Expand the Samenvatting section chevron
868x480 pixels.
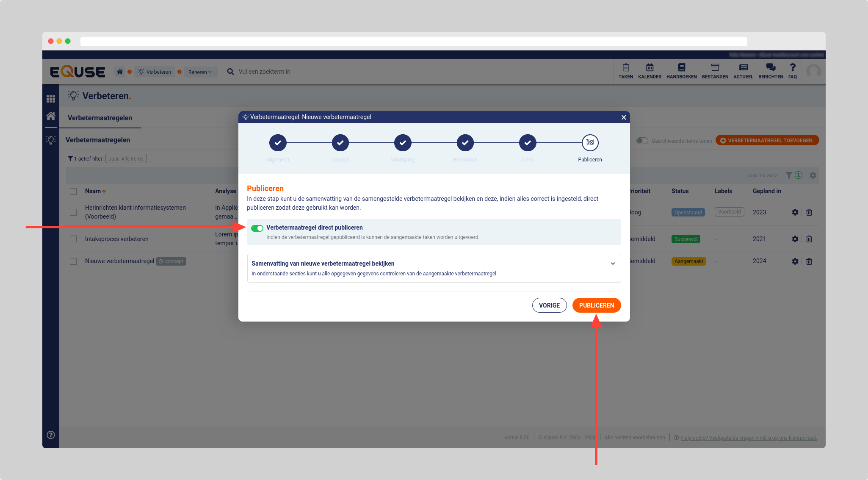(612, 264)
